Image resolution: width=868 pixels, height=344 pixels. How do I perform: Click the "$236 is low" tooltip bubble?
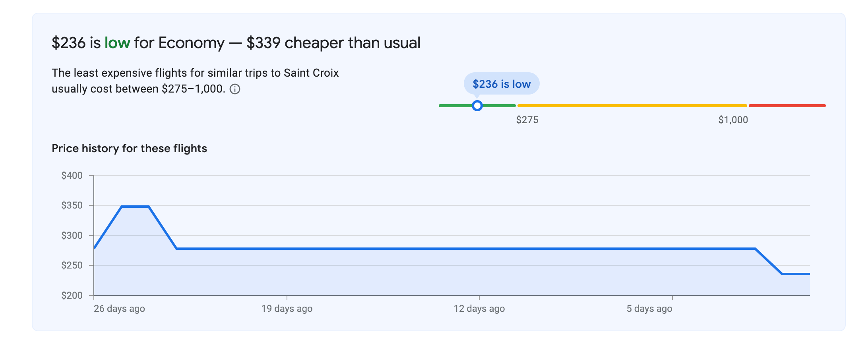pyautogui.click(x=501, y=84)
